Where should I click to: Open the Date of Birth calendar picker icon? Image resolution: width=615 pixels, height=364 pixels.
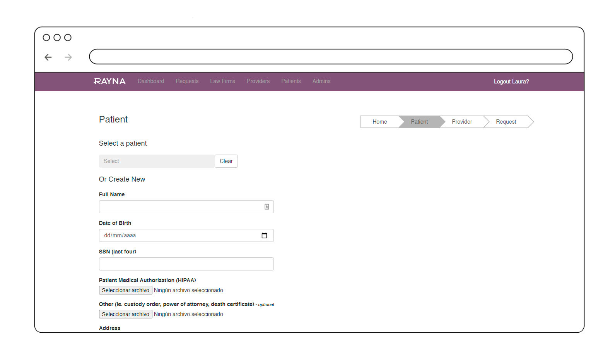click(x=264, y=235)
